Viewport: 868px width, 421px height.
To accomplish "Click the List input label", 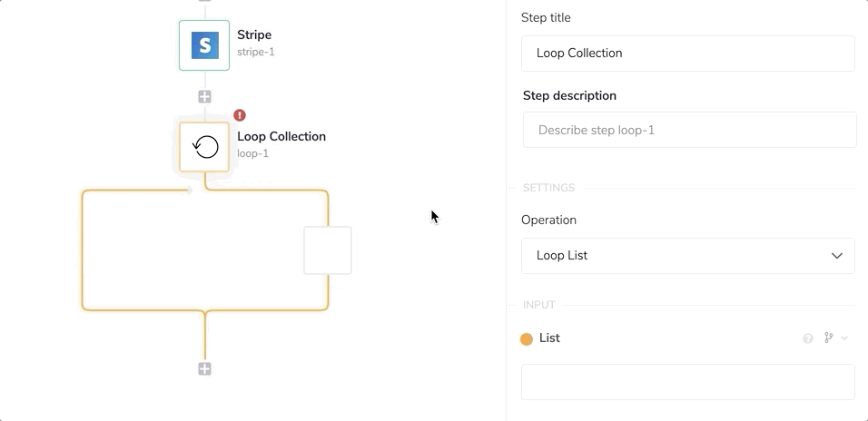I will tap(549, 338).
